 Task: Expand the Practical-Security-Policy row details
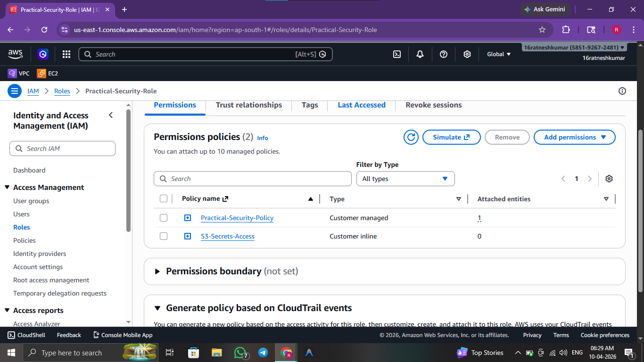click(x=188, y=218)
